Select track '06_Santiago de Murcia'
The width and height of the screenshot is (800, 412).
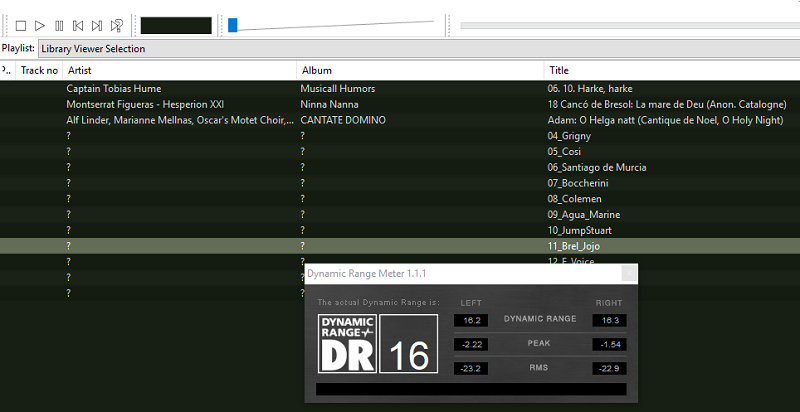(x=597, y=167)
